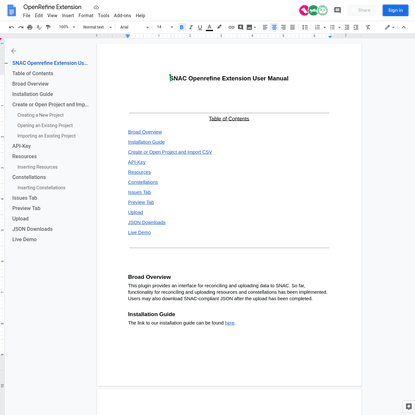
Task: Open the File menu
Action: [26, 16]
